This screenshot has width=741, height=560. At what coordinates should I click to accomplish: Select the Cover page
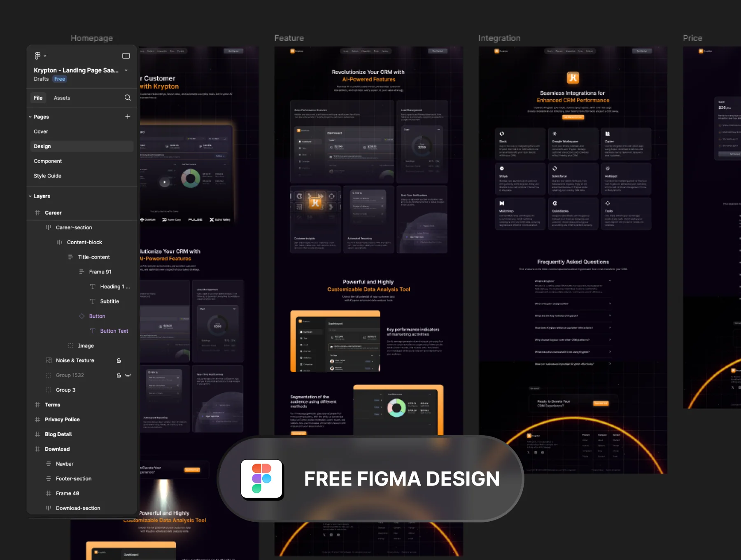(x=82, y=132)
